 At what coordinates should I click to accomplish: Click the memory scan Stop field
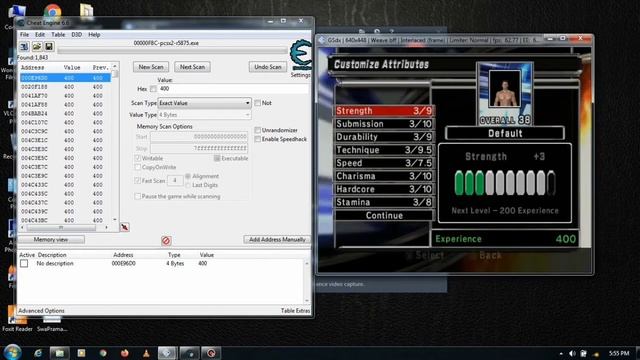[x=199, y=148]
